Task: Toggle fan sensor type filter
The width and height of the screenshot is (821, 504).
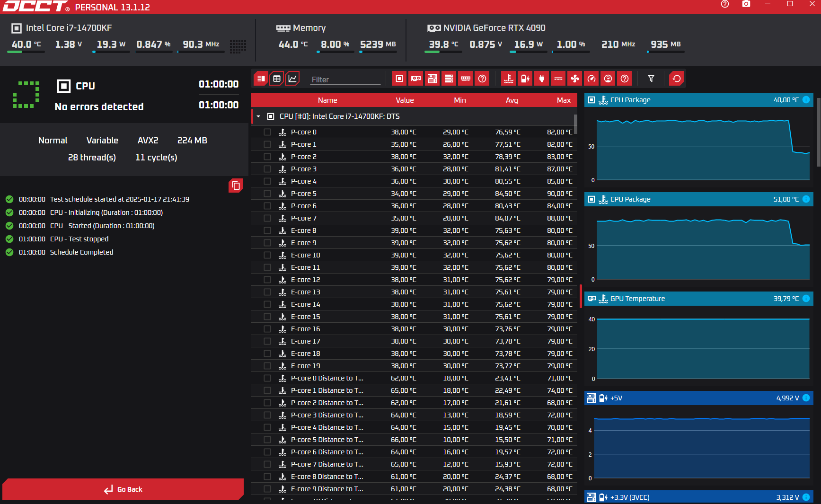Action: 575,79
